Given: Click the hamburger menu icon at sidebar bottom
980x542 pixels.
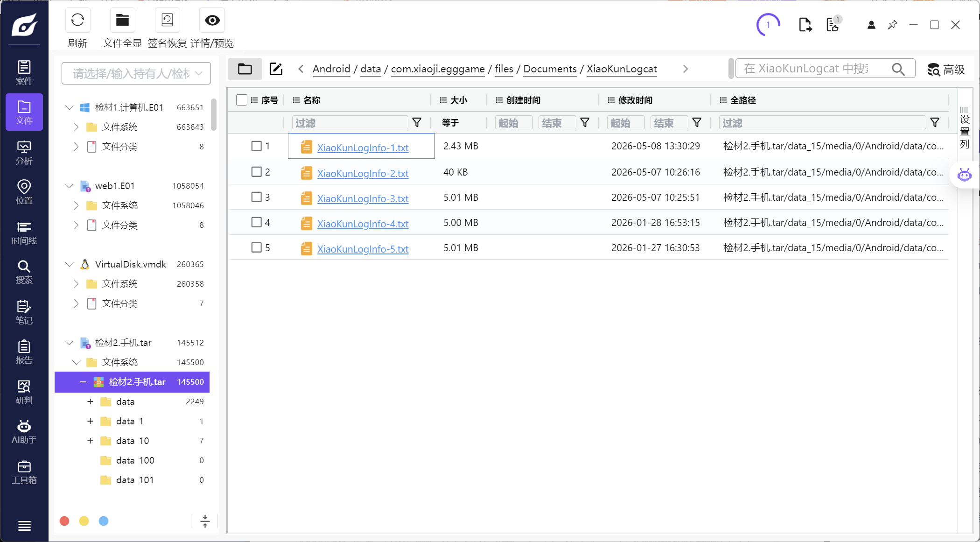Looking at the screenshot, I should (24, 526).
